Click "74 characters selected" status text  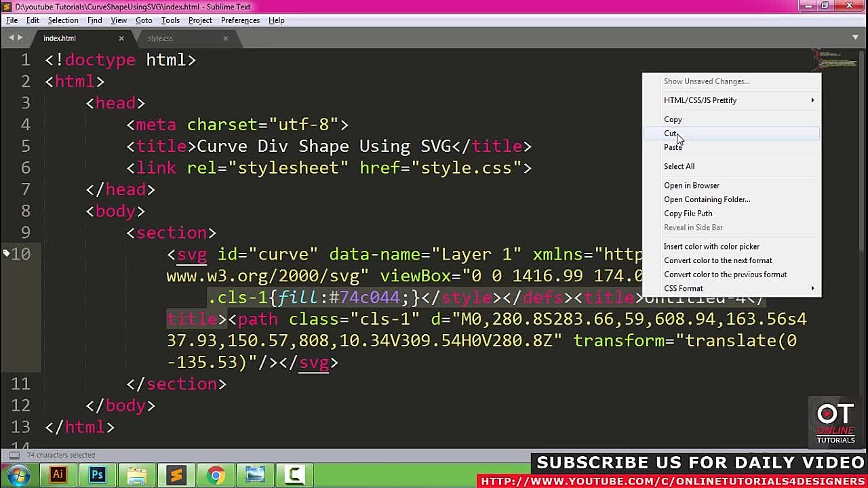pos(61,455)
